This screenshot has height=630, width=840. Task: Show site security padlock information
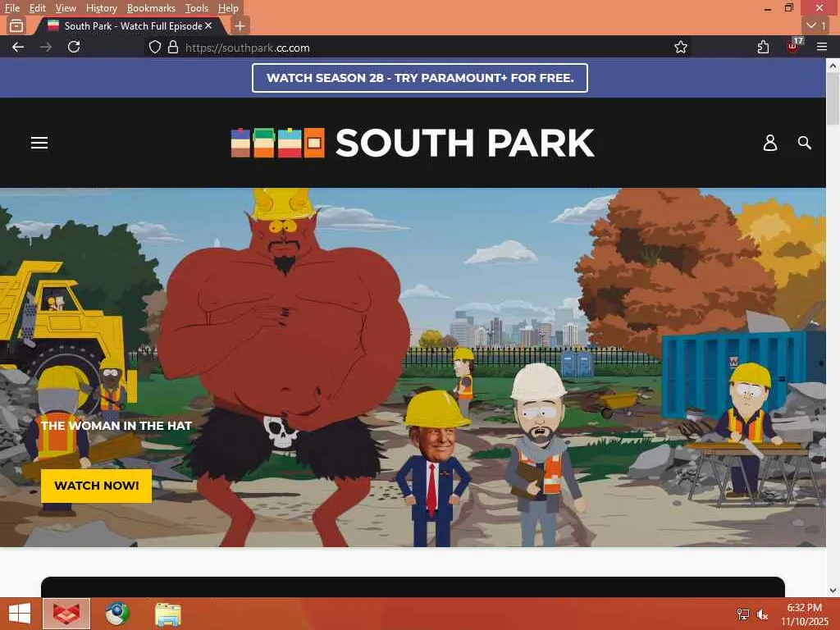click(173, 47)
